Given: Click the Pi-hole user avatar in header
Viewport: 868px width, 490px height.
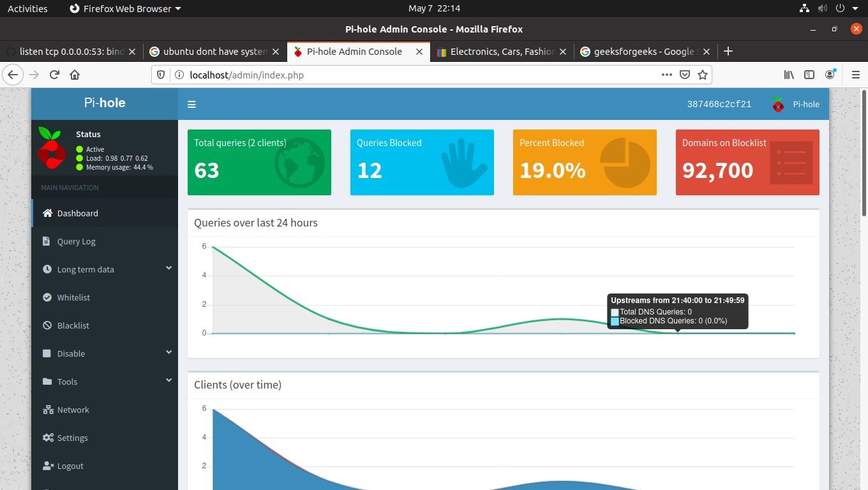Looking at the screenshot, I should 778,104.
